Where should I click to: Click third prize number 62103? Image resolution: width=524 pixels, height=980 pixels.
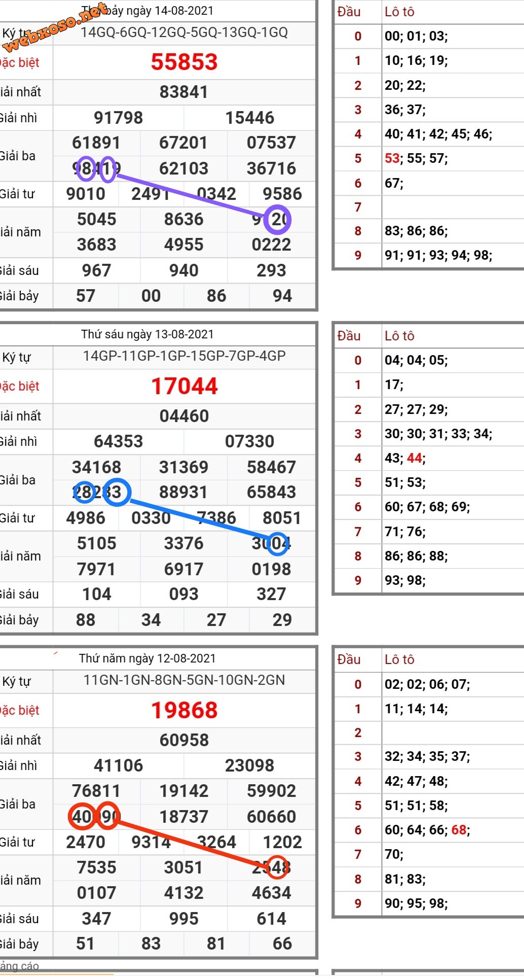(x=183, y=168)
